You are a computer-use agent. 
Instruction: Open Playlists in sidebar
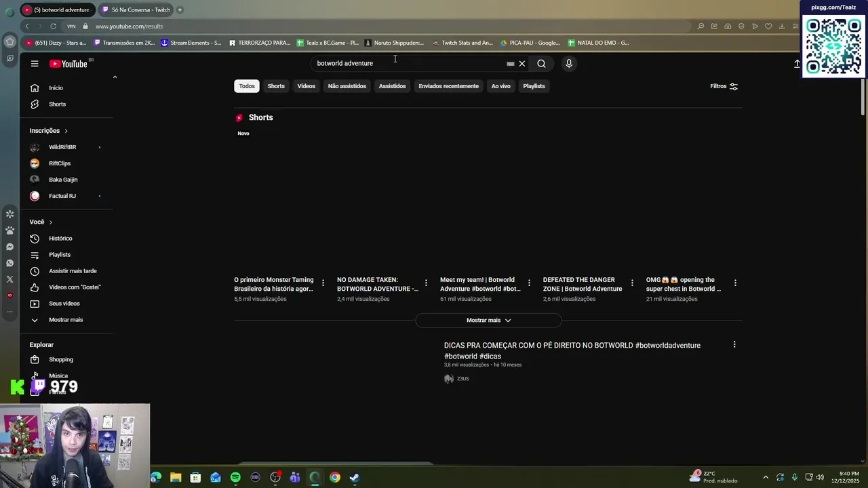(66, 255)
